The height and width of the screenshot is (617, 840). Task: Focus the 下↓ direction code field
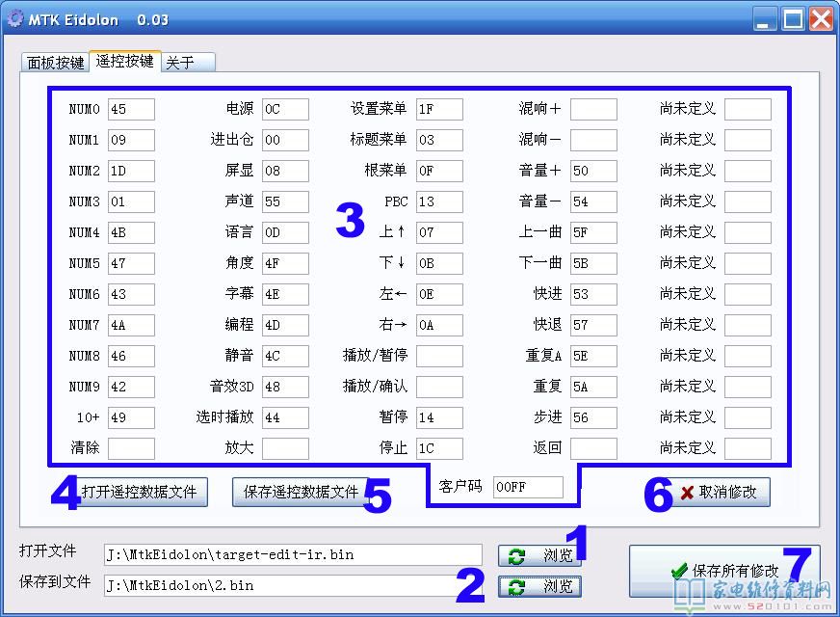440,264
